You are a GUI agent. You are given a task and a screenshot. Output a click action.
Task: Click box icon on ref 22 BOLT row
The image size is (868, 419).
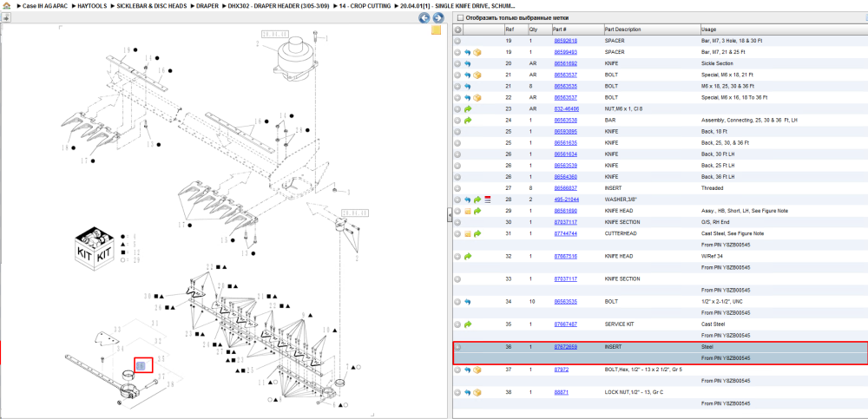tap(477, 97)
